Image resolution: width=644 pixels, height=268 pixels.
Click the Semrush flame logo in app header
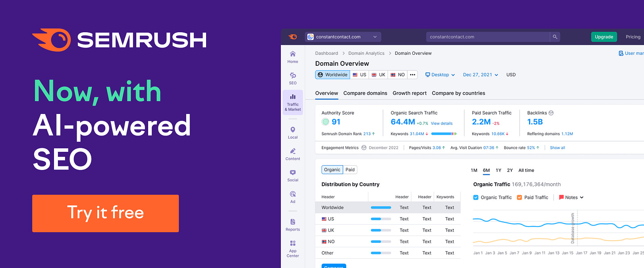[292, 37]
